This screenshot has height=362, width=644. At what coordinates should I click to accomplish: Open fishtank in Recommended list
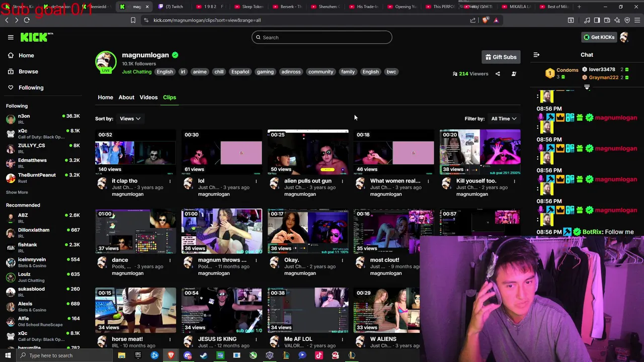point(43,247)
